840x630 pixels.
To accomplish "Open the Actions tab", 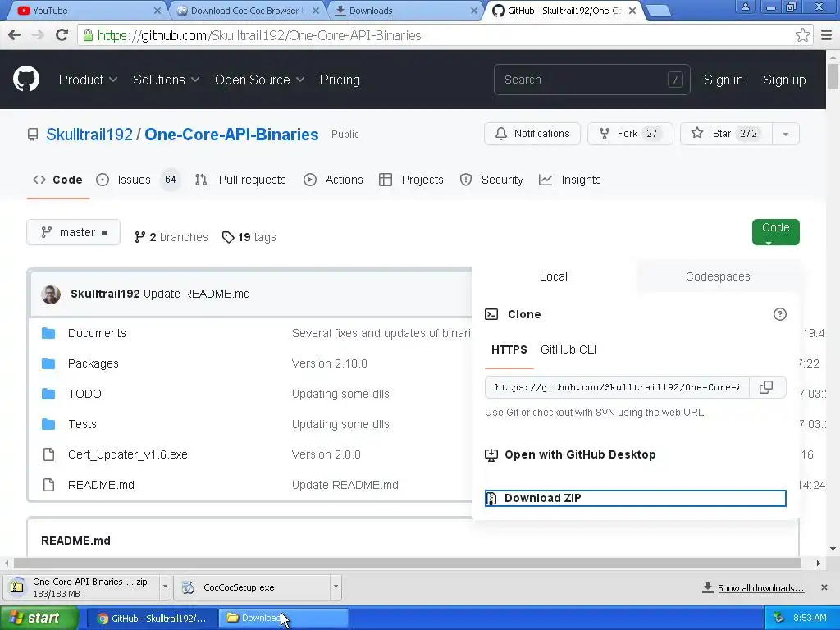I will pyautogui.click(x=333, y=180).
